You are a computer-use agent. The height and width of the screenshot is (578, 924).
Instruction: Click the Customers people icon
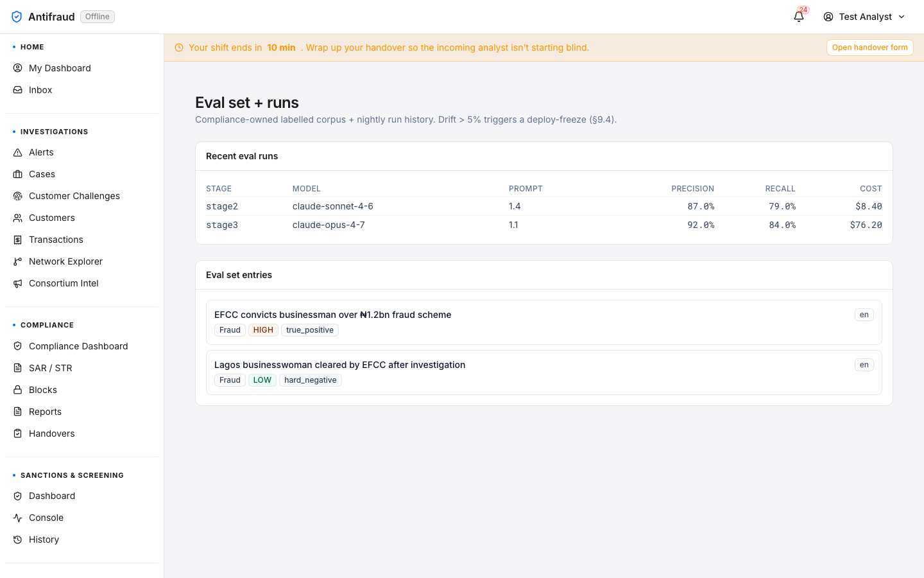pyautogui.click(x=18, y=218)
